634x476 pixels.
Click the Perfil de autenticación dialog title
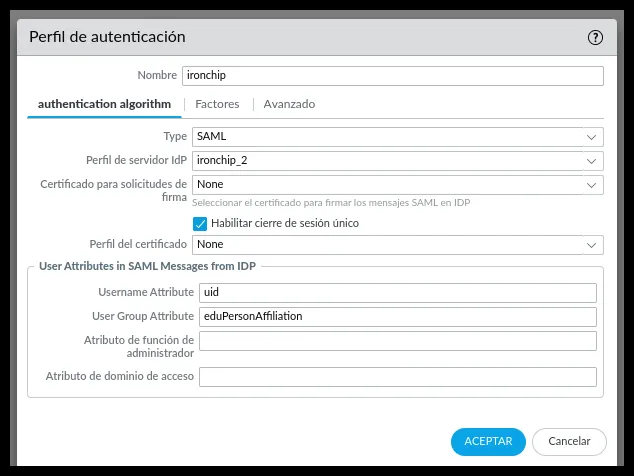click(107, 37)
